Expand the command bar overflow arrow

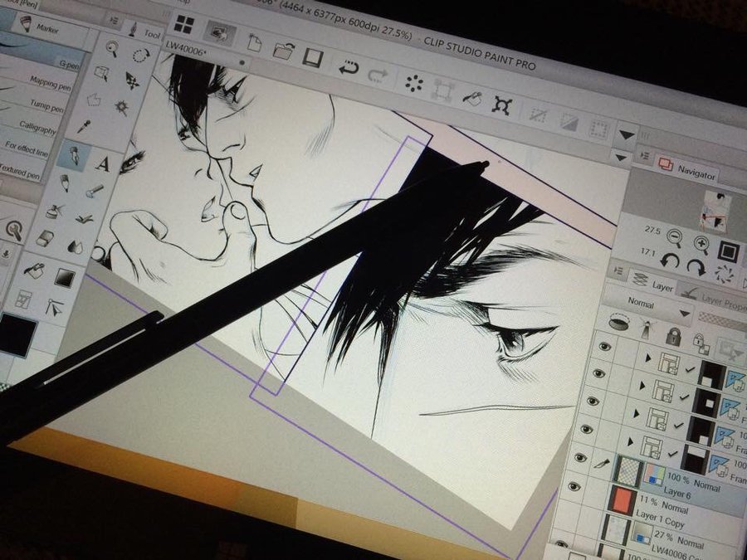pyautogui.click(x=627, y=134)
